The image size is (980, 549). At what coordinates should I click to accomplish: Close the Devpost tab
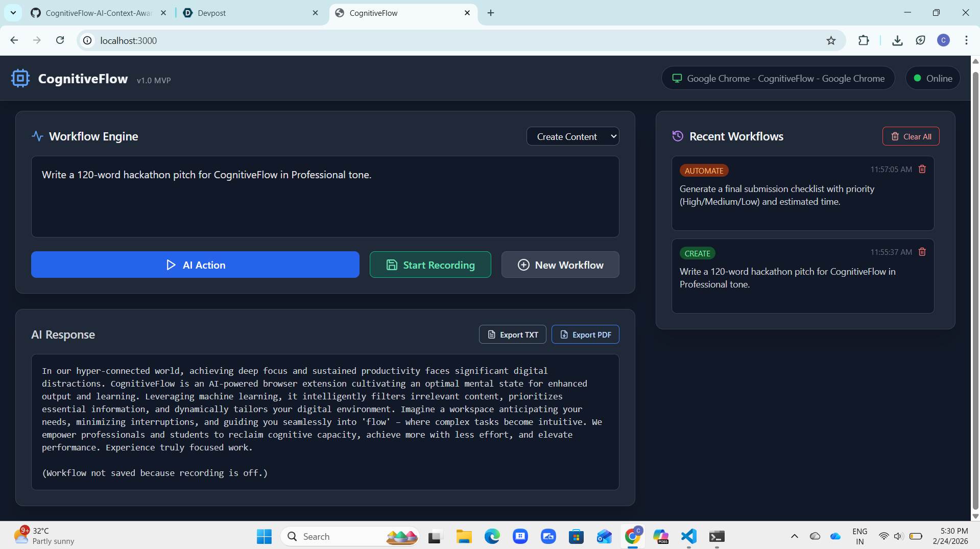coord(315,13)
